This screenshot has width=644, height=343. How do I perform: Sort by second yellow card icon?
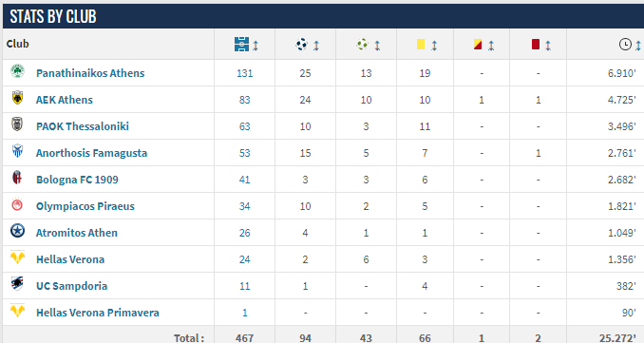pyautogui.click(x=477, y=44)
